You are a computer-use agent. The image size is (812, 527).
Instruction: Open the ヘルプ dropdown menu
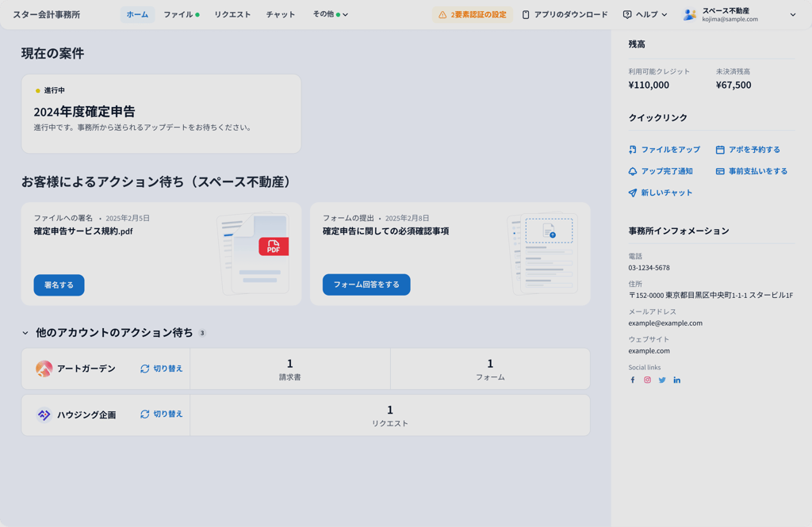pyautogui.click(x=645, y=14)
